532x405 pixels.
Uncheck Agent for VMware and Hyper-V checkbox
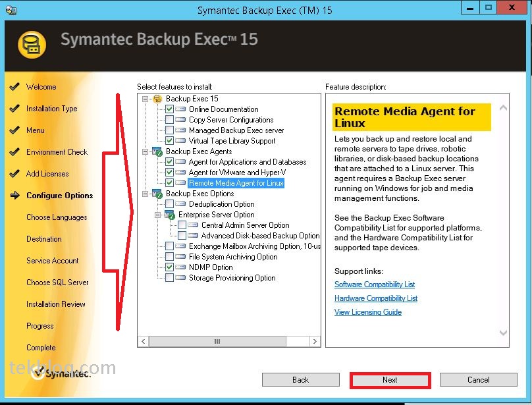pyautogui.click(x=169, y=173)
